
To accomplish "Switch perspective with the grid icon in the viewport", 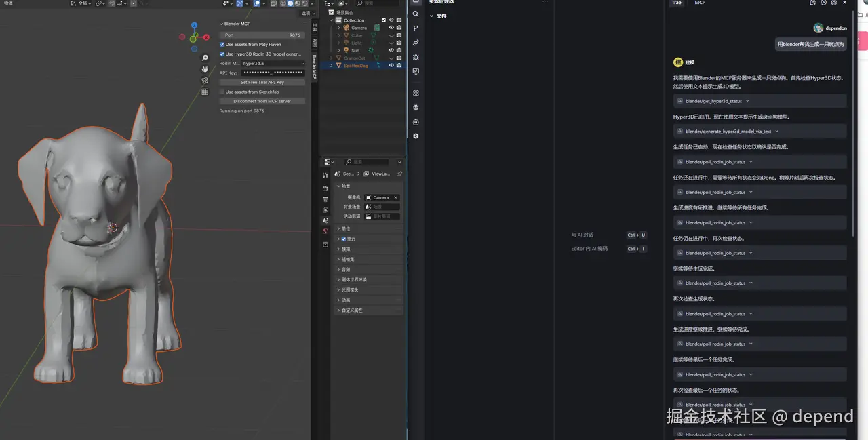I will pyautogui.click(x=205, y=92).
